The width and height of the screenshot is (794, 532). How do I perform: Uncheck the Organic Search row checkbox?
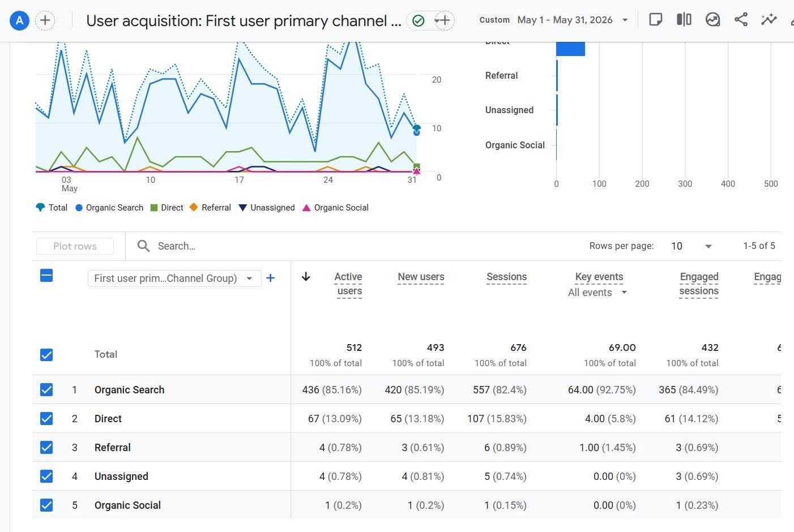[x=46, y=390]
